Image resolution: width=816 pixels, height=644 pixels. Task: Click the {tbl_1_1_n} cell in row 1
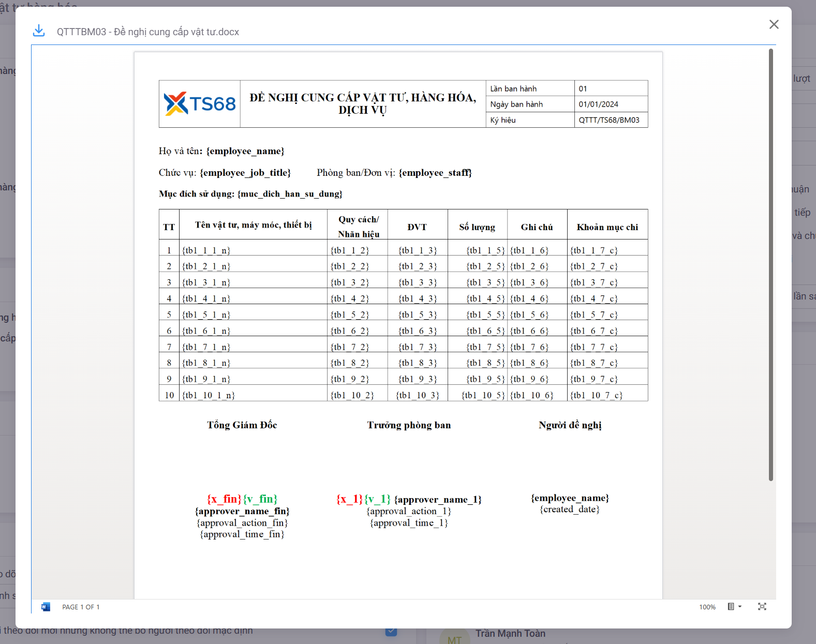tap(206, 250)
